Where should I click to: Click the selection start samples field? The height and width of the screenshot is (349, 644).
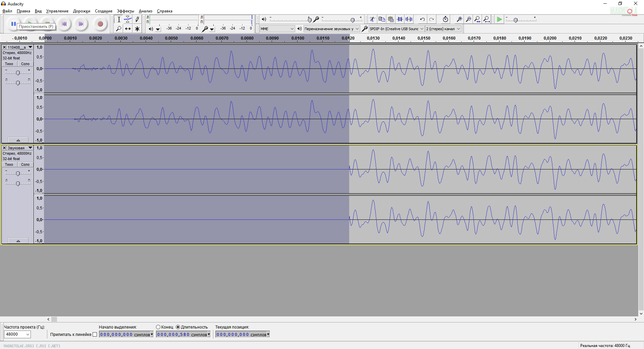tap(126, 335)
